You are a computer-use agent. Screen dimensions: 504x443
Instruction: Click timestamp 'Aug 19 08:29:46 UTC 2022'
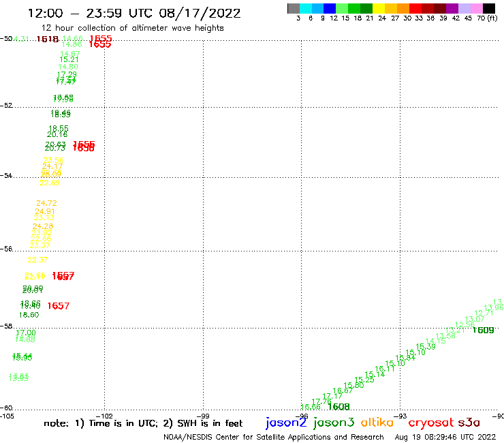445,437
